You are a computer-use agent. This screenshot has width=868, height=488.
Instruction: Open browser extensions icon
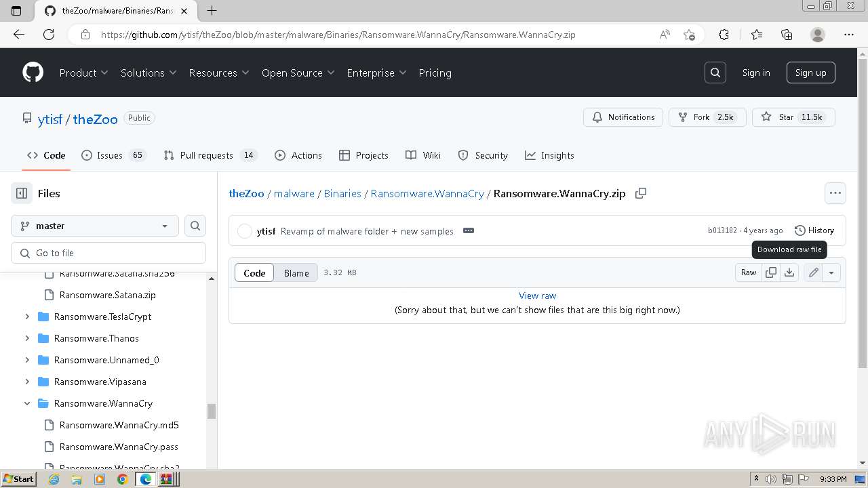724,35
